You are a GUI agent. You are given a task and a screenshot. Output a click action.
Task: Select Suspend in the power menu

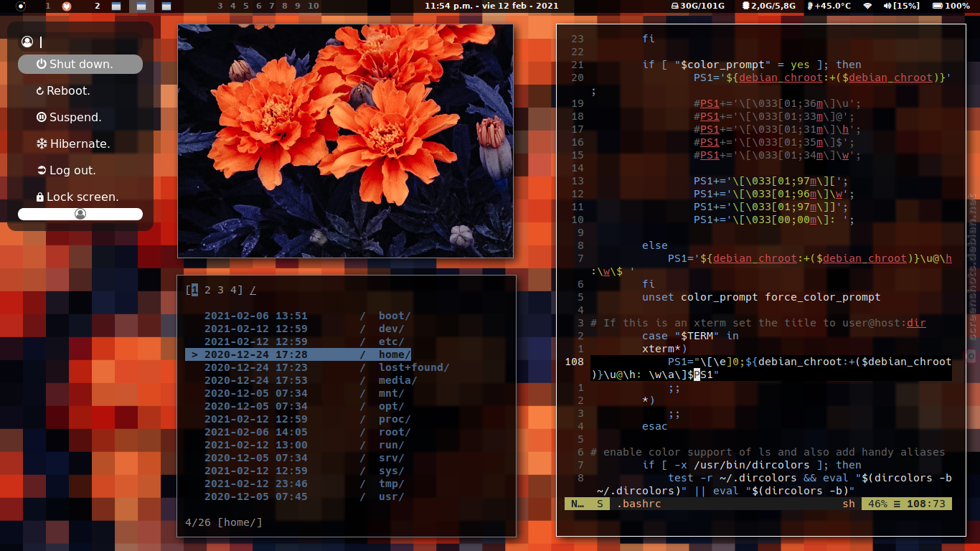pos(80,117)
